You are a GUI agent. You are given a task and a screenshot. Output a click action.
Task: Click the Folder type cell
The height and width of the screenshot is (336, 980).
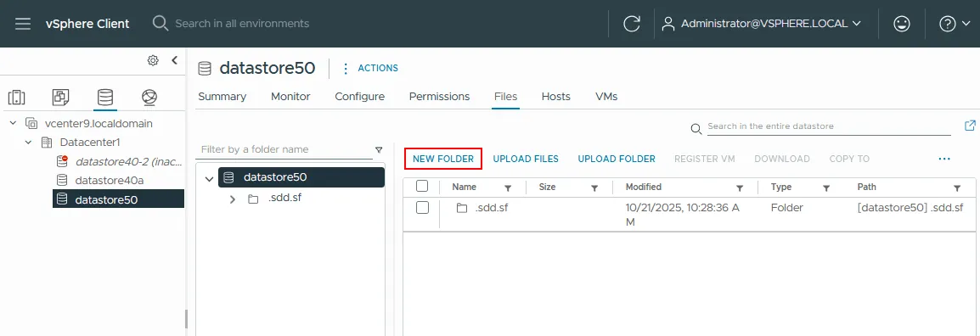point(787,208)
